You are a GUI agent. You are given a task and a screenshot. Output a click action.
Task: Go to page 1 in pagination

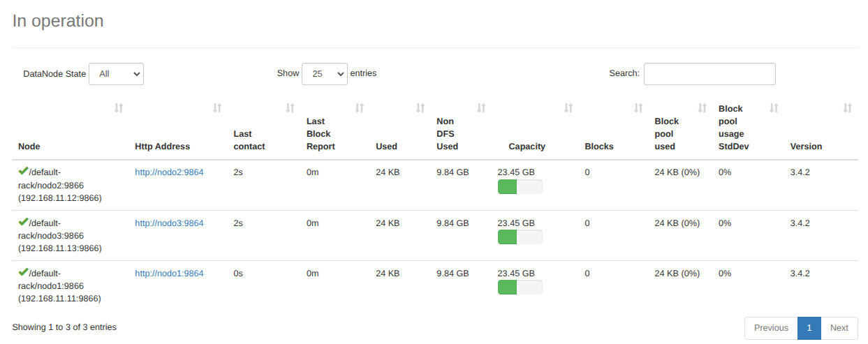pyautogui.click(x=809, y=328)
